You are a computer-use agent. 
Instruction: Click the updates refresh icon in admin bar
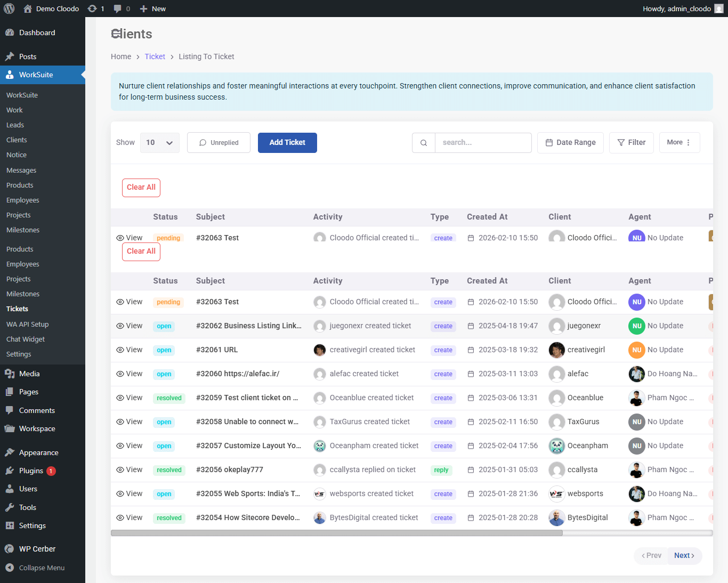pos(91,8)
